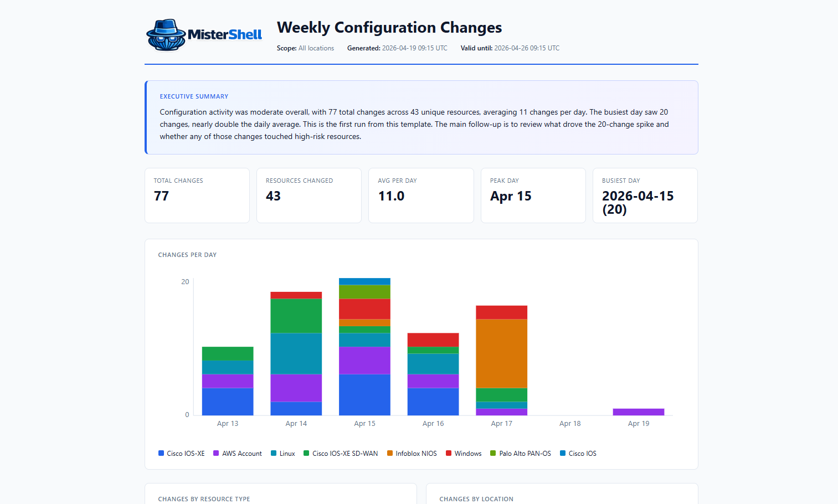Select the purple Apr 19 bar

(x=639, y=412)
